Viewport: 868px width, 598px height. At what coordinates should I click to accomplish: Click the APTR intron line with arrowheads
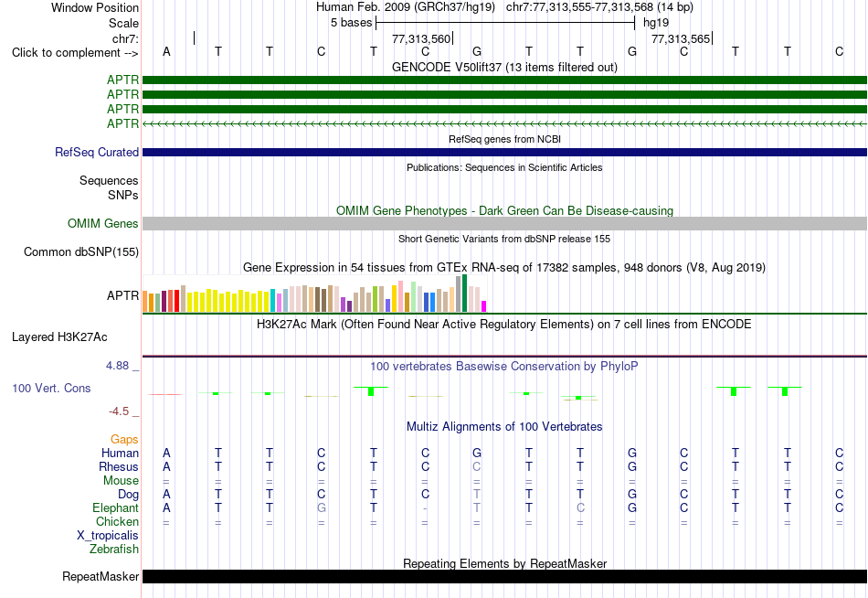(504, 123)
